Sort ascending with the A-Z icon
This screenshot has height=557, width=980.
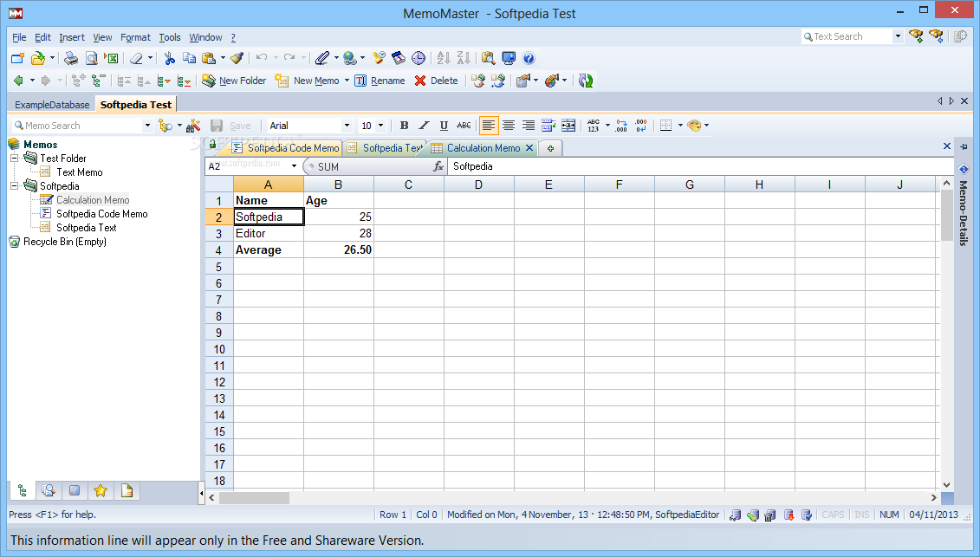(444, 58)
